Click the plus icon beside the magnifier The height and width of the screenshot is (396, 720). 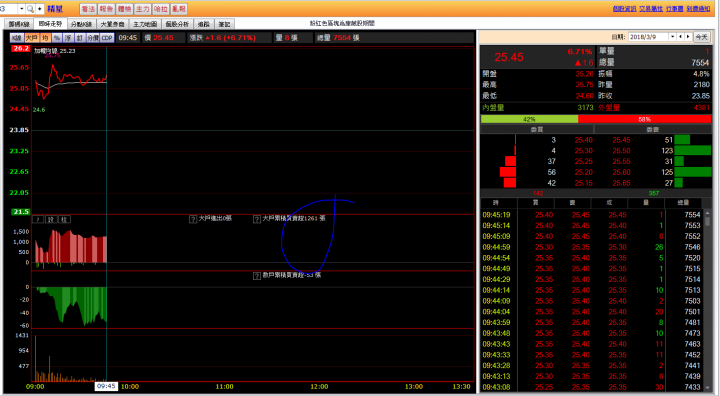point(39,9)
